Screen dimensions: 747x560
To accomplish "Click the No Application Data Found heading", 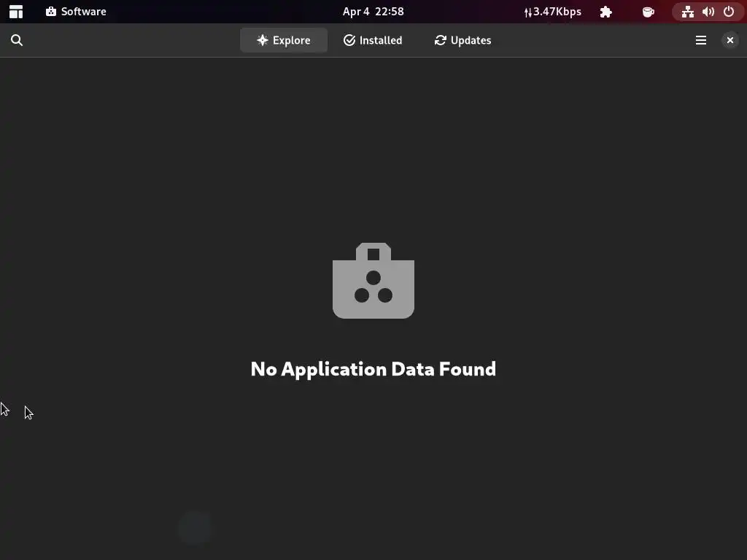I will click(x=373, y=369).
